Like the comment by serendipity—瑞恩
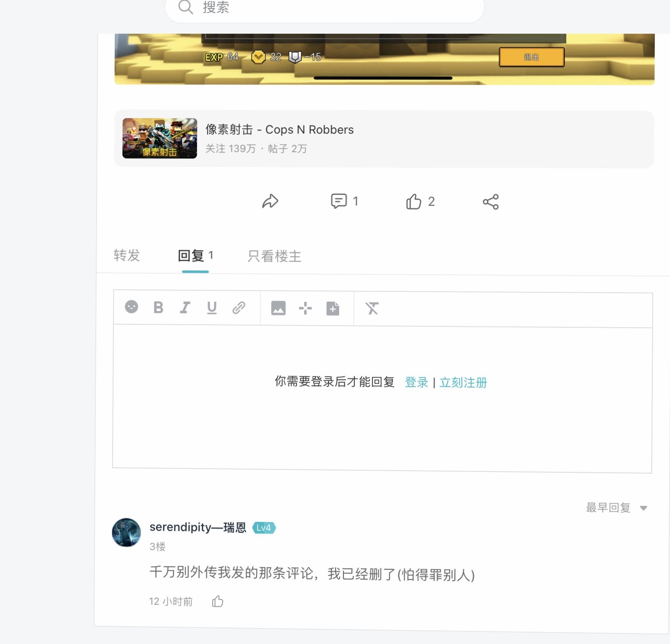Viewport: 670px width, 644px height. click(218, 601)
